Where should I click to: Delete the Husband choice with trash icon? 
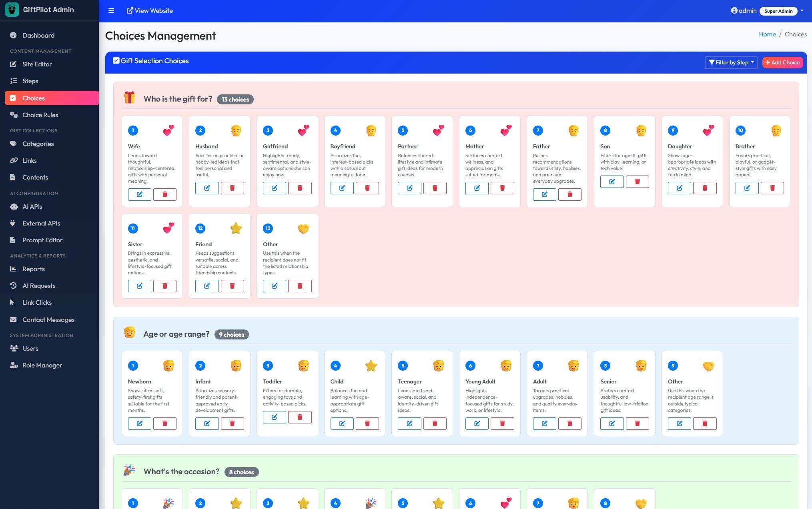[232, 188]
